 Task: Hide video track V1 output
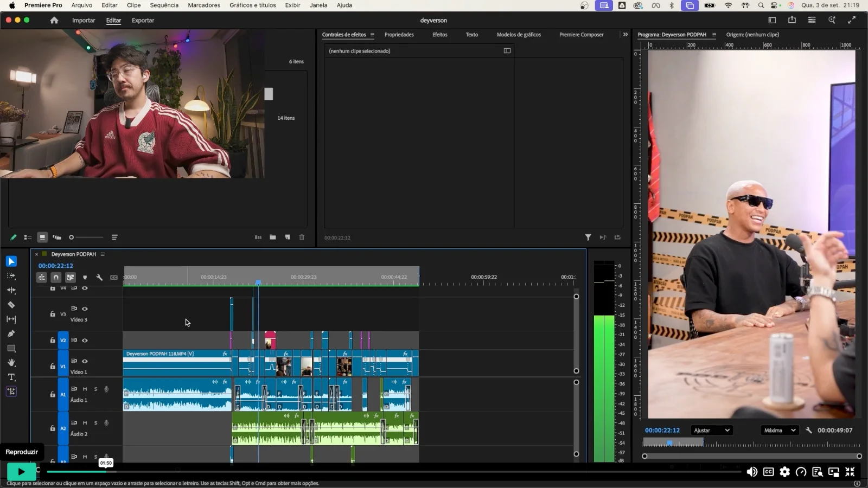[85, 361]
